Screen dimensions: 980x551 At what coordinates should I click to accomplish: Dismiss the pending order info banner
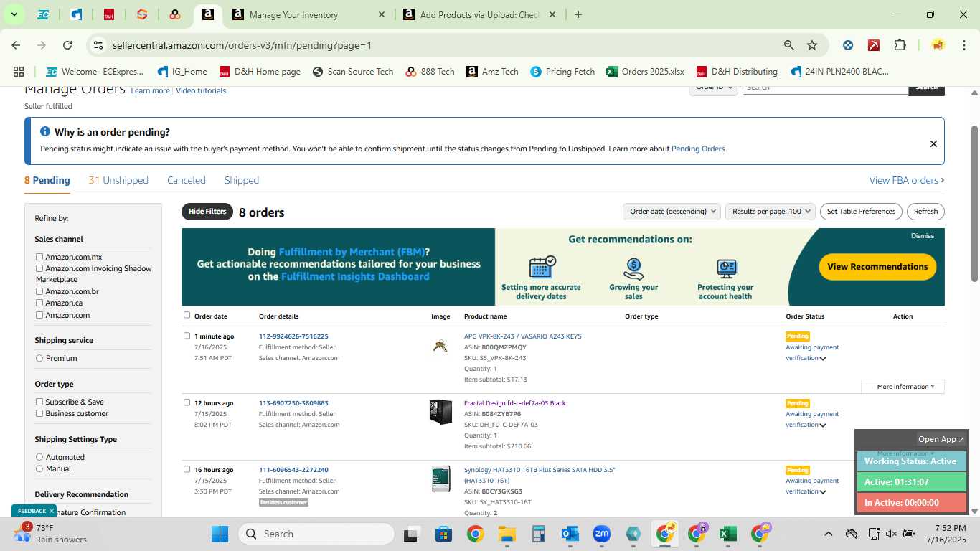click(933, 143)
